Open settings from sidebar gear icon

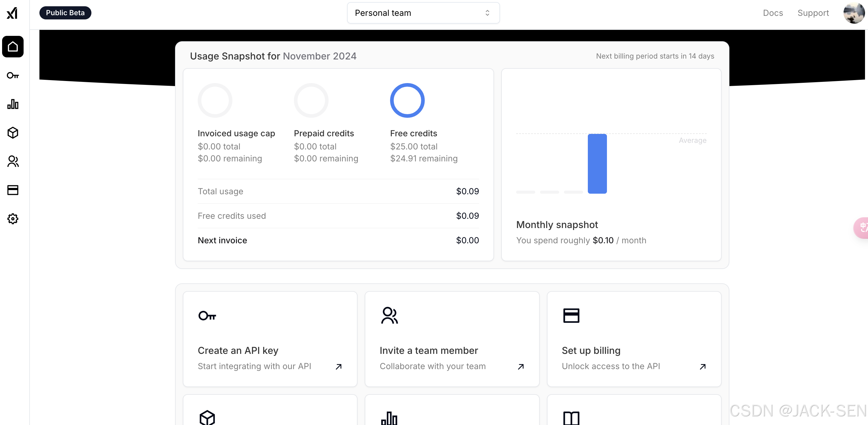(13, 219)
